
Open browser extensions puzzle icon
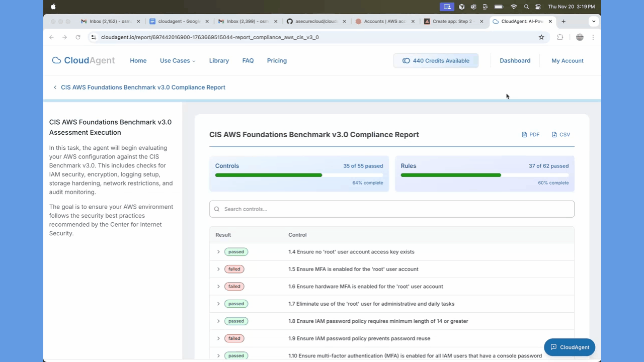pyautogui.click(x=560, y=37)
